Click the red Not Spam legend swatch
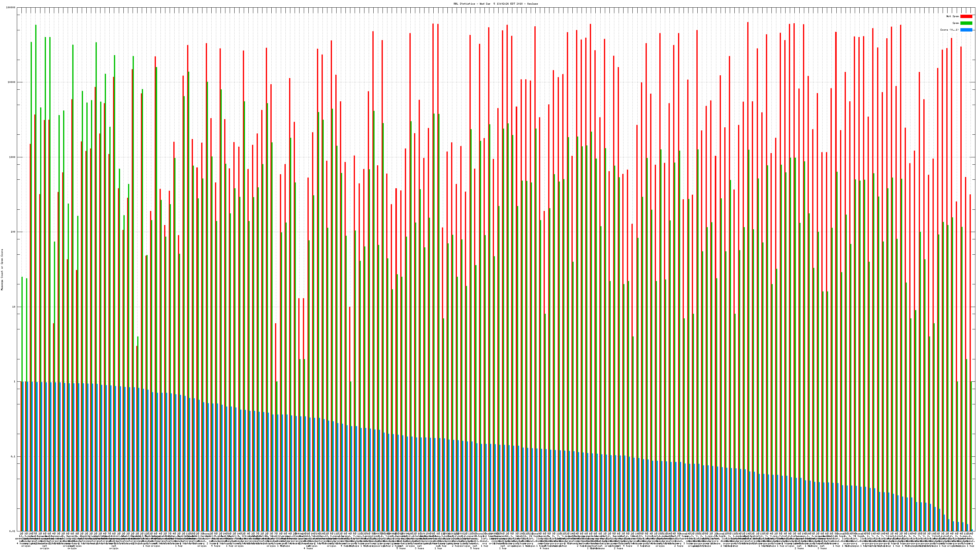980x551 pixels. (x=966, y=16)
